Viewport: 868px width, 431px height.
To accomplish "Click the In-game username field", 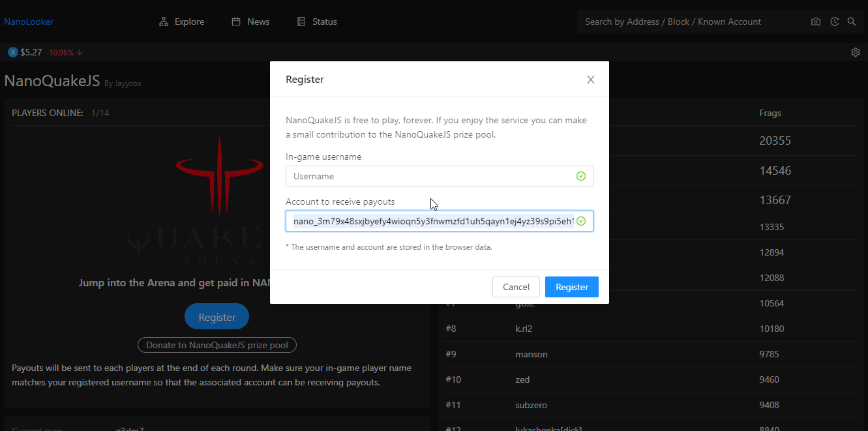I will 439,176.
